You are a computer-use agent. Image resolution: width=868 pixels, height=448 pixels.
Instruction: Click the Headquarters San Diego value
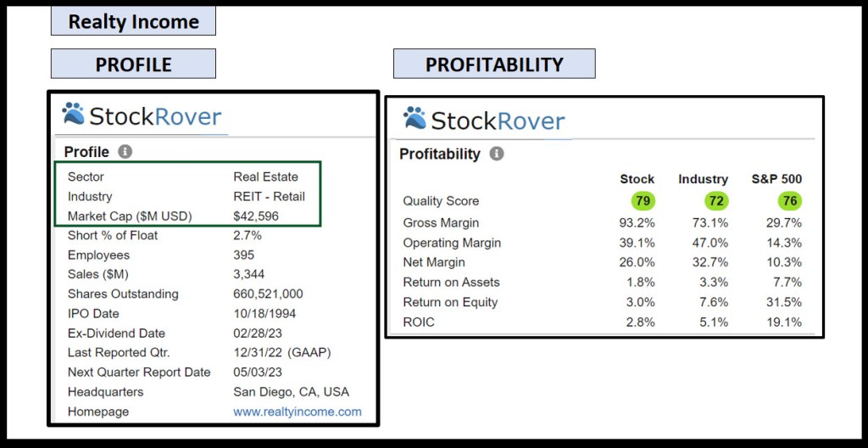tap(291, 392)
